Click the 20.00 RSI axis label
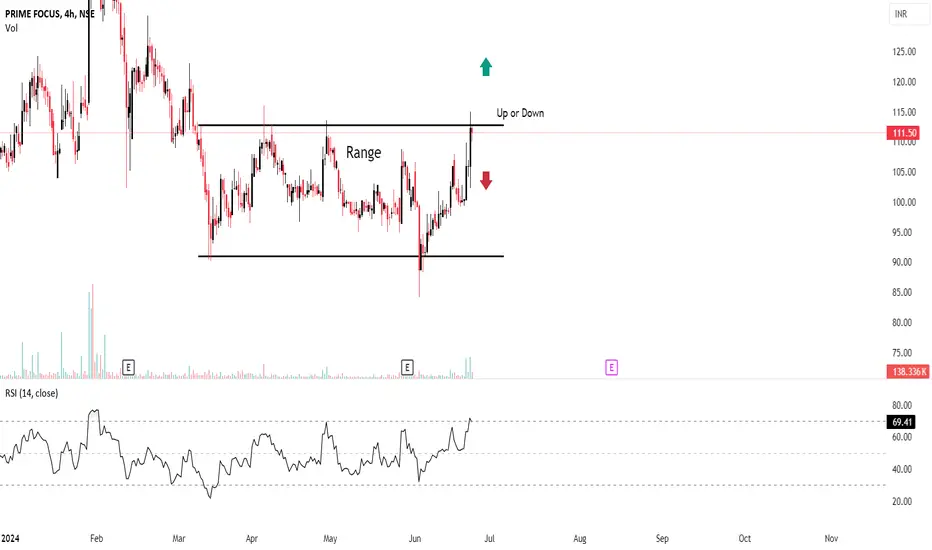Viewport: 932px width, 550px height. point(902,501)
